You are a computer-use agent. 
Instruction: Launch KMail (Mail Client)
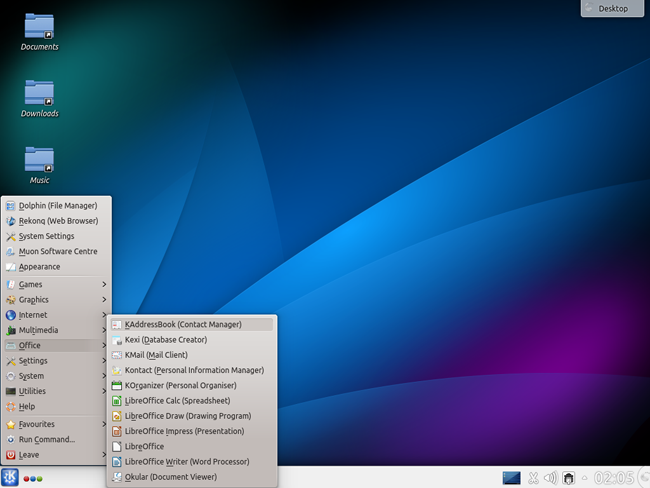pyautogui.click(x=192, y=355)
